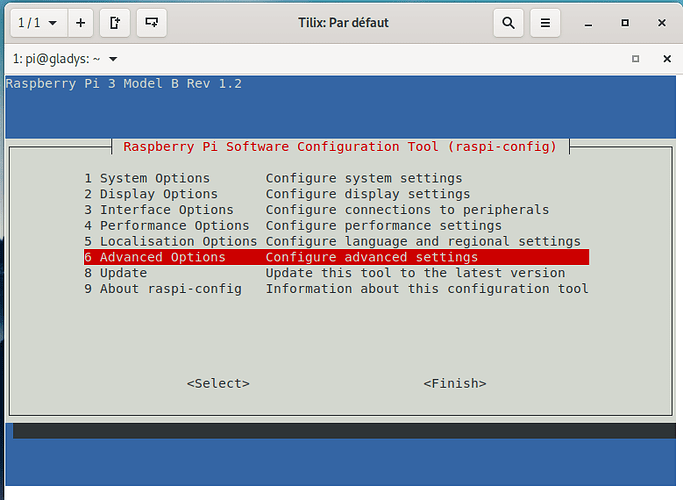Add terminal right using the split icon
Viewport: 683px width, 500px height.
coord(115,23)
